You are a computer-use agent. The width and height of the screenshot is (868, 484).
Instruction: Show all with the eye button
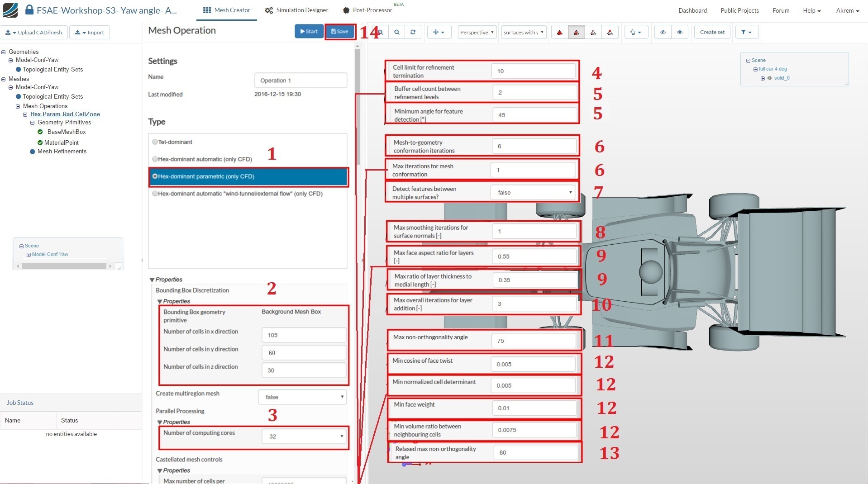[x=680, y=32]
